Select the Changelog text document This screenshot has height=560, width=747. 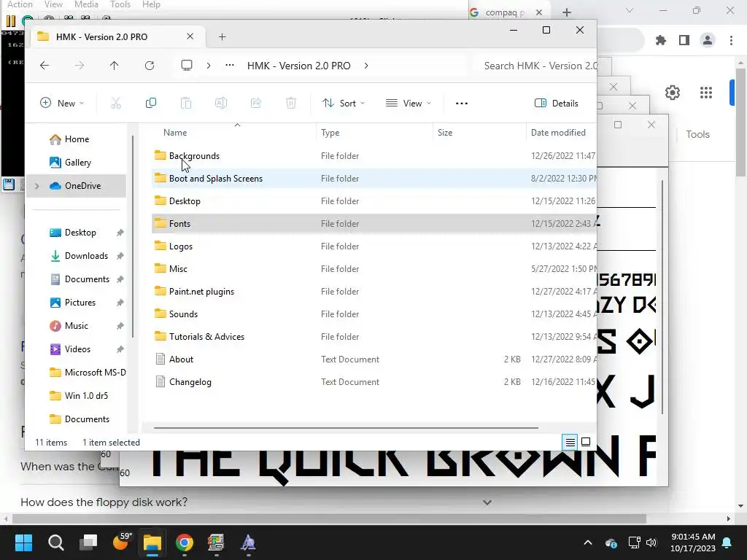point(374,382)
